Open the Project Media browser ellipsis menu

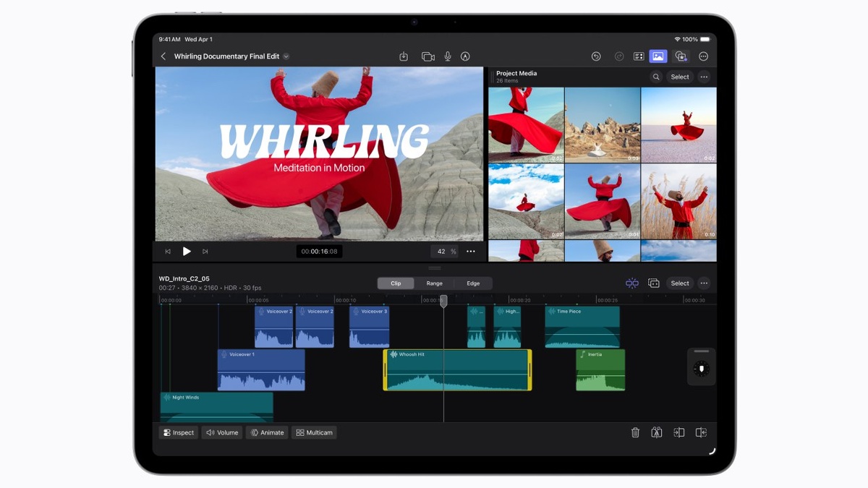[704, 77]
